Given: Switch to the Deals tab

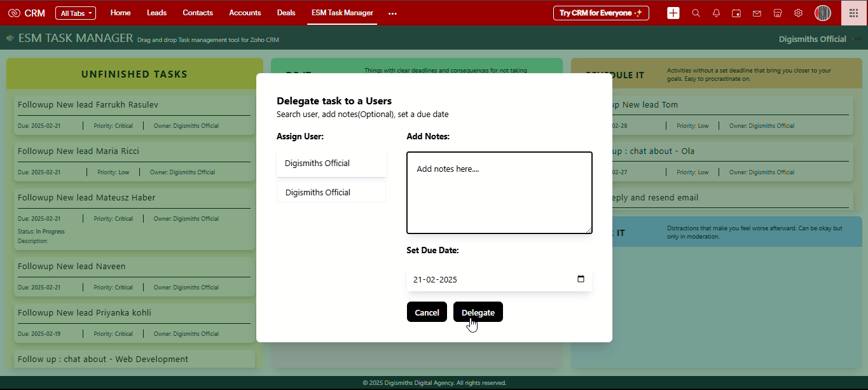Looking at the screenshot, I should pos(286,13).
